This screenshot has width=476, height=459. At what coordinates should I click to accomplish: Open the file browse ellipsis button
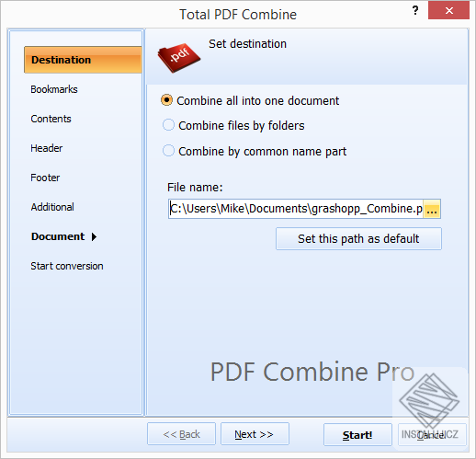(432, 209)
